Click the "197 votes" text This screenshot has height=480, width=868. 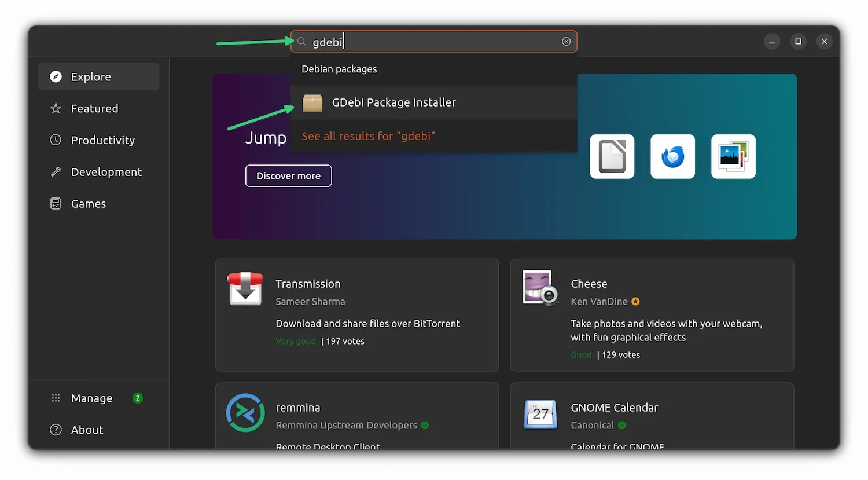click(345, 342)
